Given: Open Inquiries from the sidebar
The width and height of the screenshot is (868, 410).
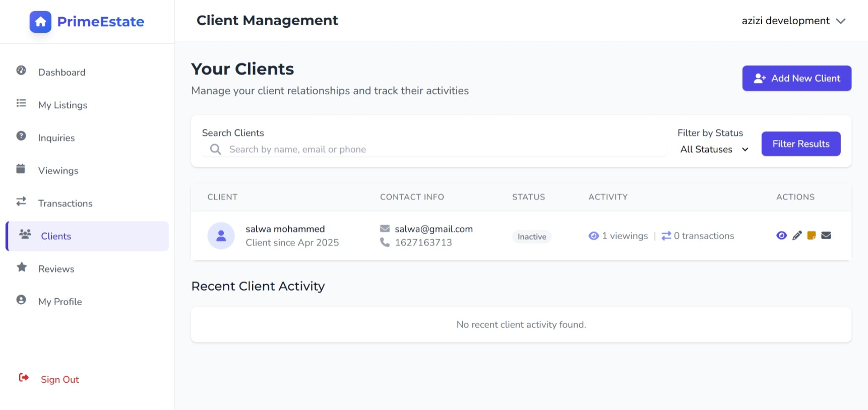Looking at the screenshot, I should [56, 138].
